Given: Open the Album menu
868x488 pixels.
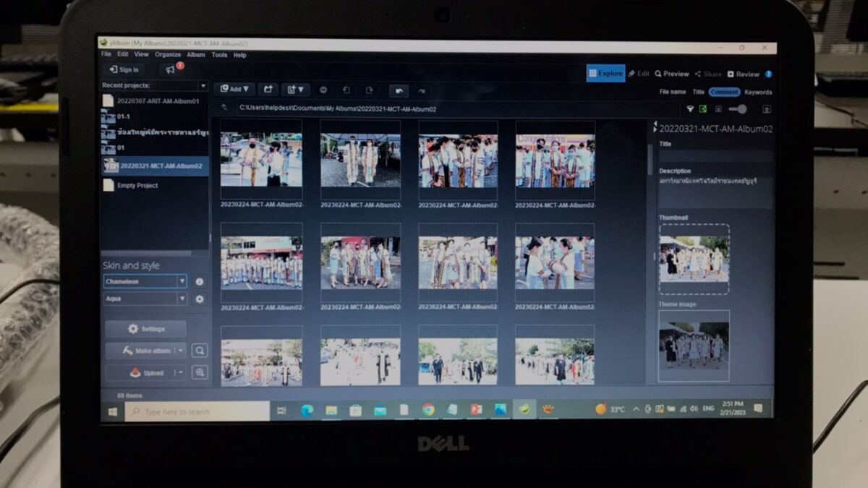Looking at the screenshot, I should (x=196, y=54).
